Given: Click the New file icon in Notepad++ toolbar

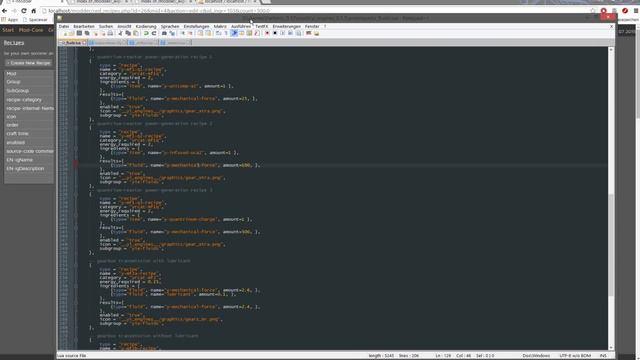Looking at the screenshot, I should tap(65, 33).
